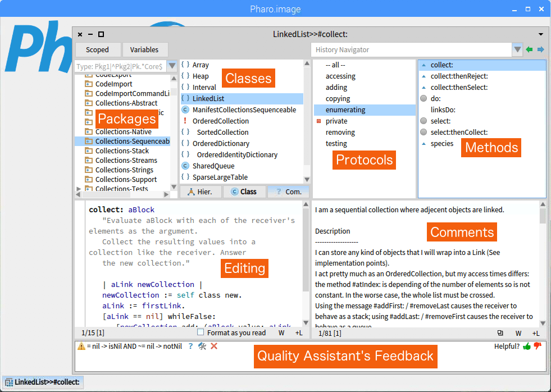The width and height of the screenshot is (551, 392).
Task: Click the circle icon beside the do: method
Action: pos(424,98)
